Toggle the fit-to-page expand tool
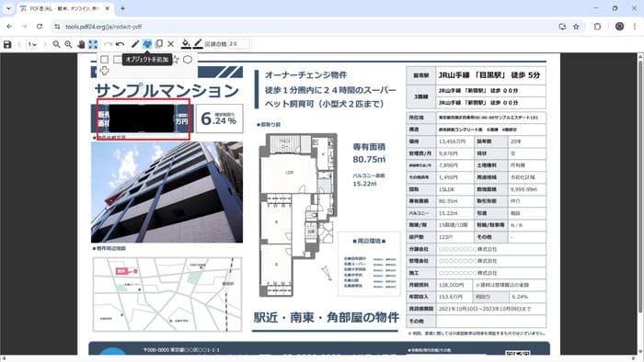This screenshot has width=644, height=362. 93,44
